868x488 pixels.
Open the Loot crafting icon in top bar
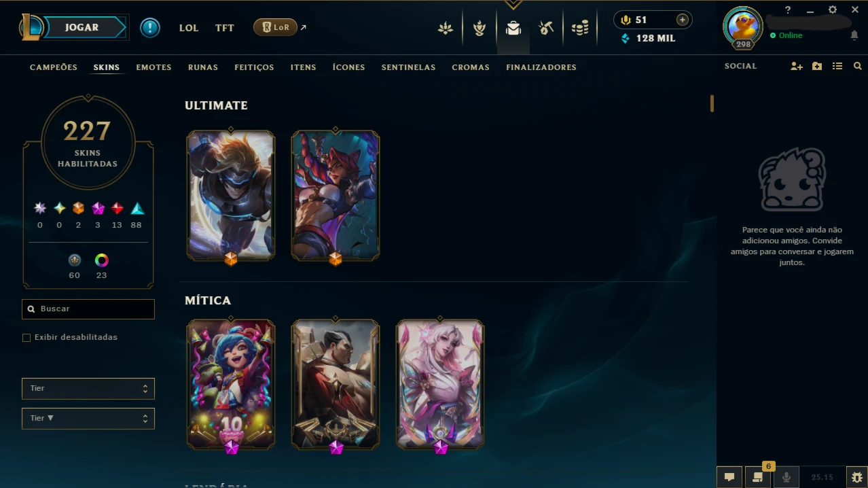(x=546, y=28)
